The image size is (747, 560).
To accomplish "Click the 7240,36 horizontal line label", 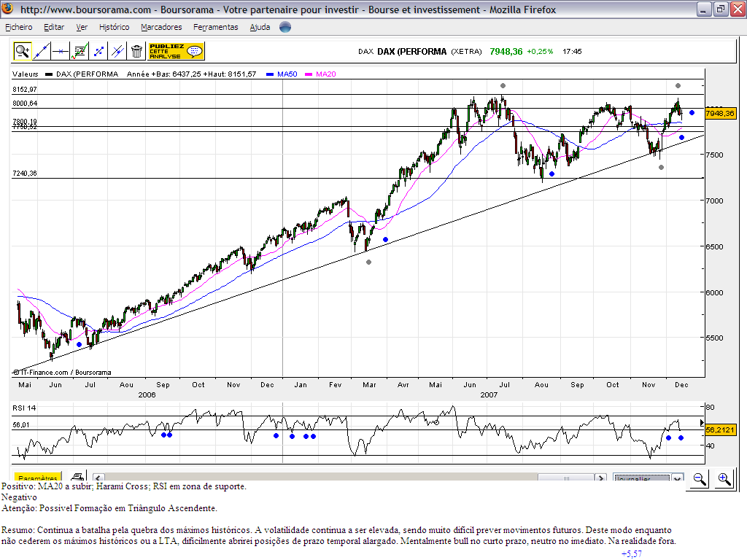I will tap(25, 174).
